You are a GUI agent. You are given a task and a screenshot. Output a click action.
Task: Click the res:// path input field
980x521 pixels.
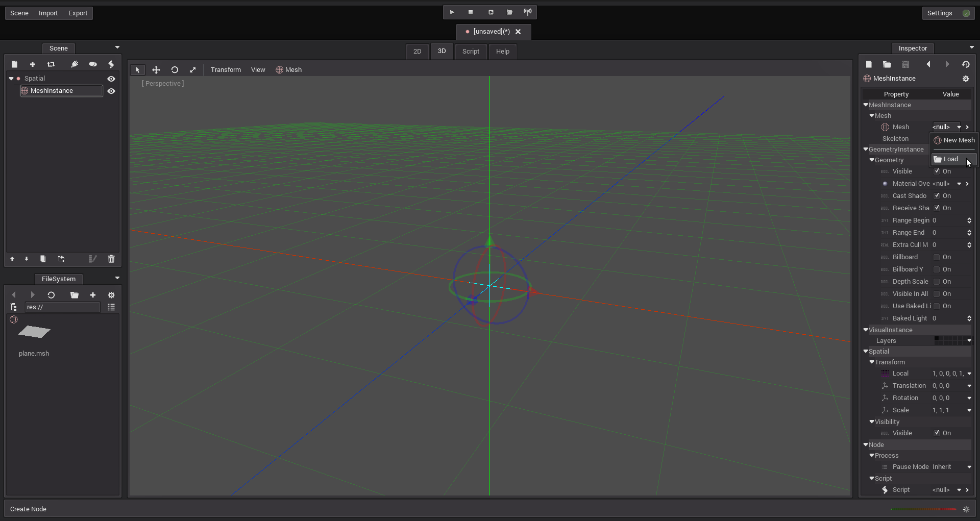click(63, 307)
